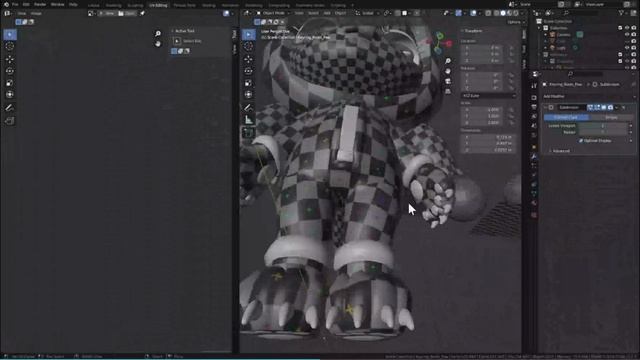The width and height of the screenshot is (640, 360).
Task: Open the Subdivision modifier extra options arrow
Action: coord(617,107)
